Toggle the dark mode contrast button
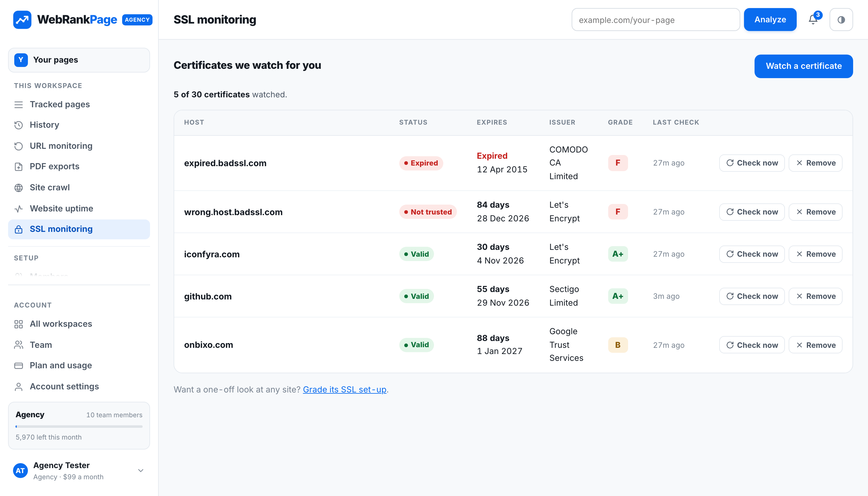Viewport: 868px width, 496px height. (x=841, y=20)
